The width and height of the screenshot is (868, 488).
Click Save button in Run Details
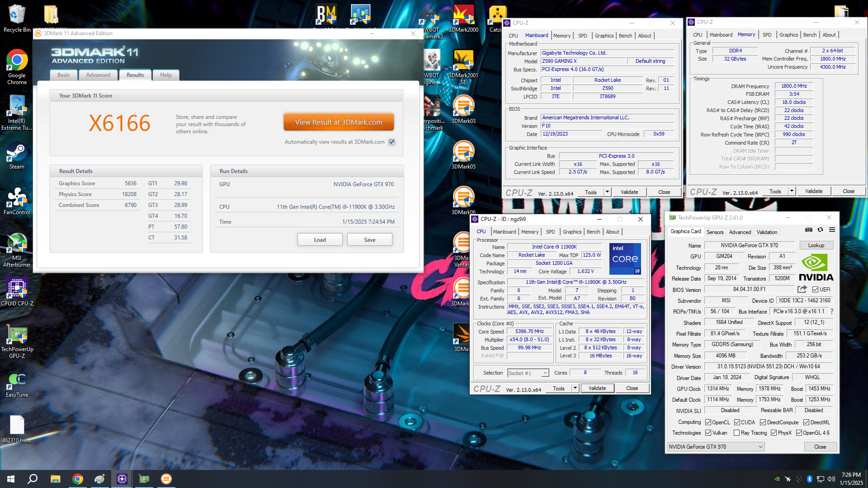coord(369,240)
